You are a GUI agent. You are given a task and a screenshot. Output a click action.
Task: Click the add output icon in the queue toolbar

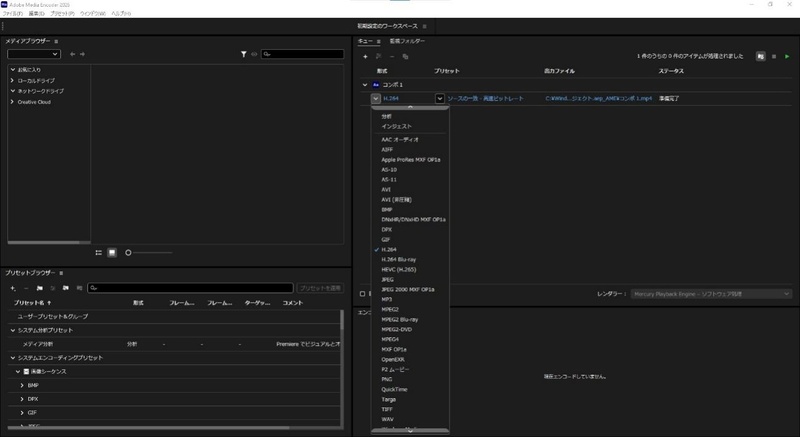(x=379, y=57)
